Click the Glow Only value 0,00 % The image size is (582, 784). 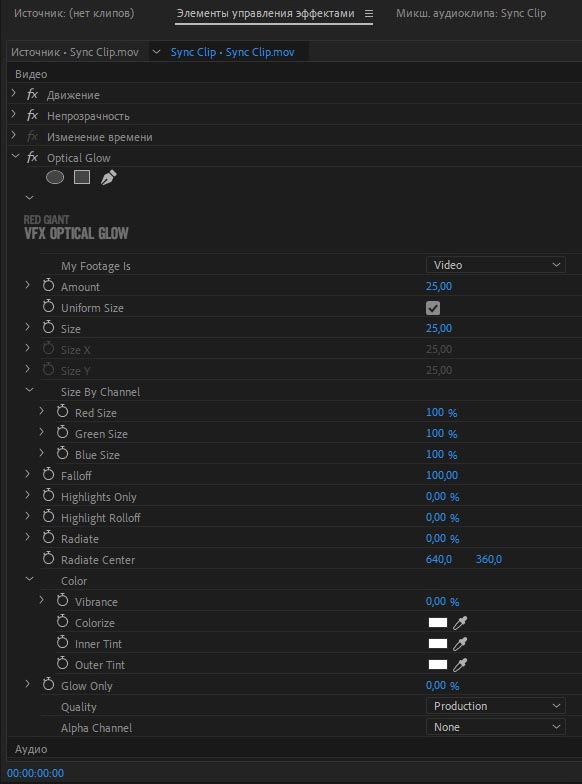[442, 685]
